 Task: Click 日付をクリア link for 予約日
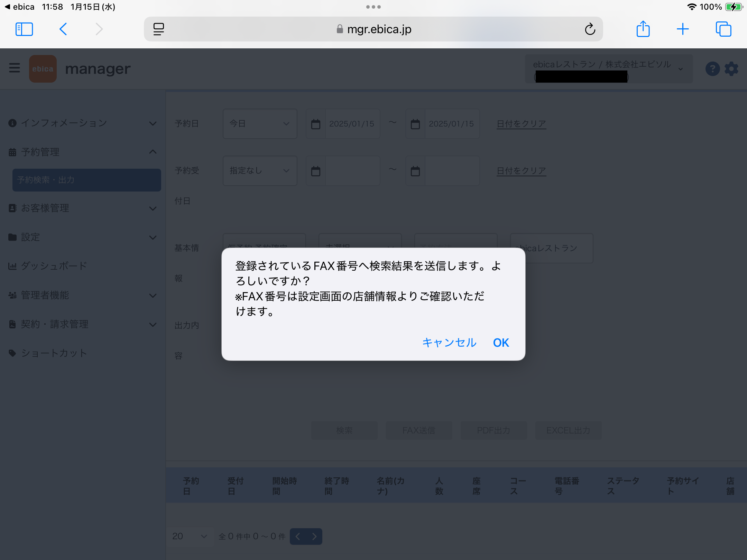coord(522,124)
